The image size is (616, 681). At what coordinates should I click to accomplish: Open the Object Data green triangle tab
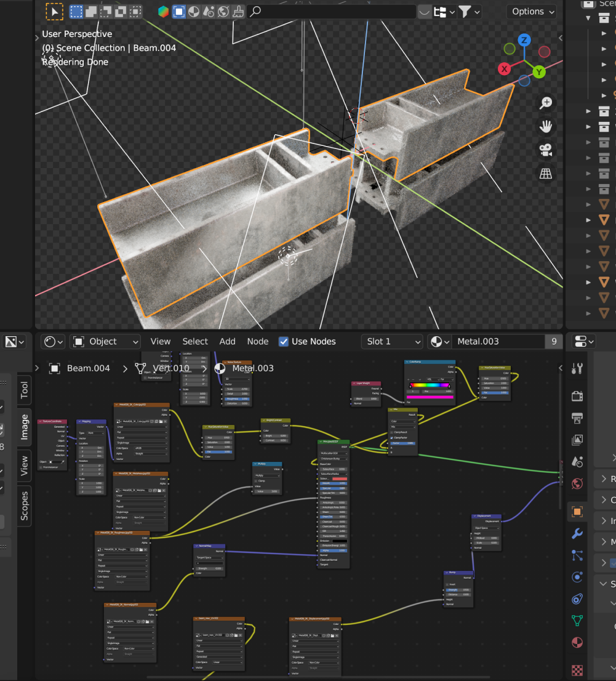point(577,621)
